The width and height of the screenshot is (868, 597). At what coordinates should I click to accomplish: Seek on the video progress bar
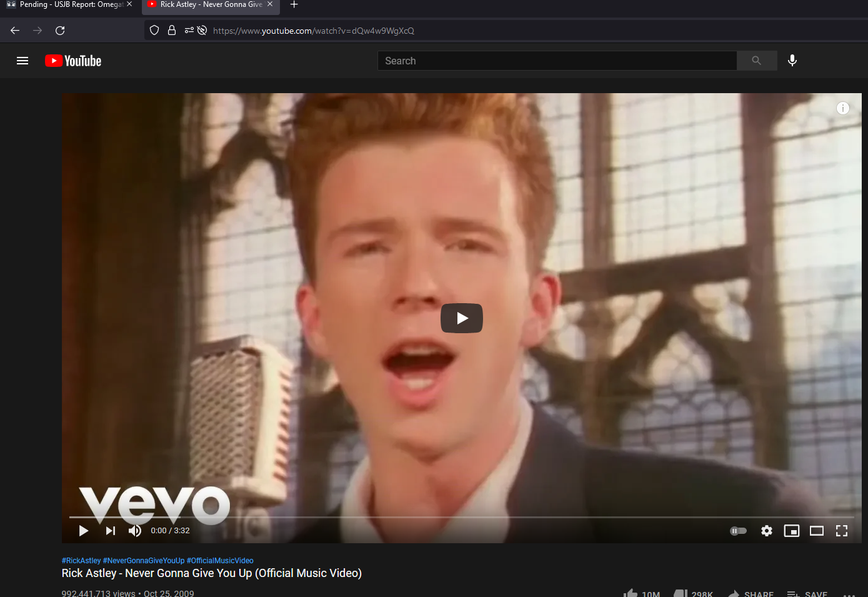[x=462, y=517]
